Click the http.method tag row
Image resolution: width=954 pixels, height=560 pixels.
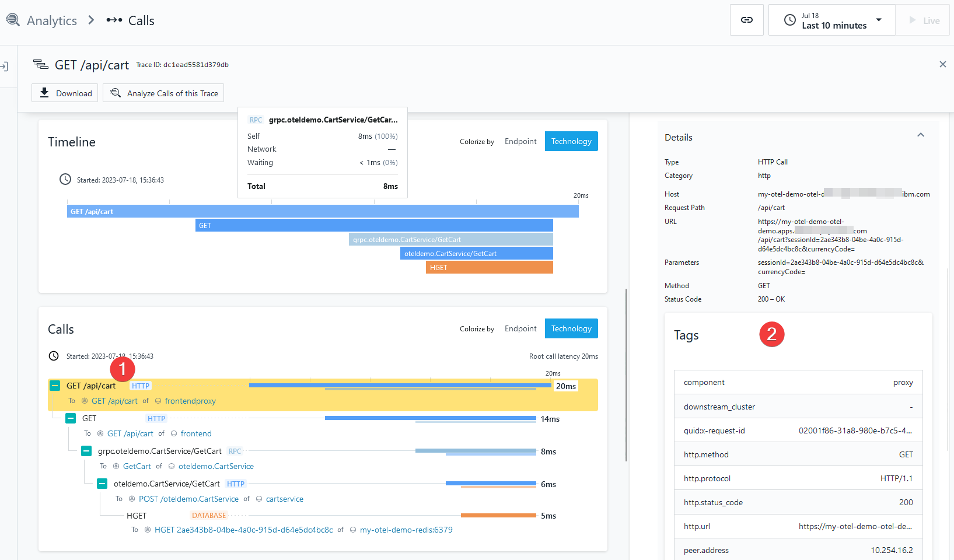pos(798,454)
